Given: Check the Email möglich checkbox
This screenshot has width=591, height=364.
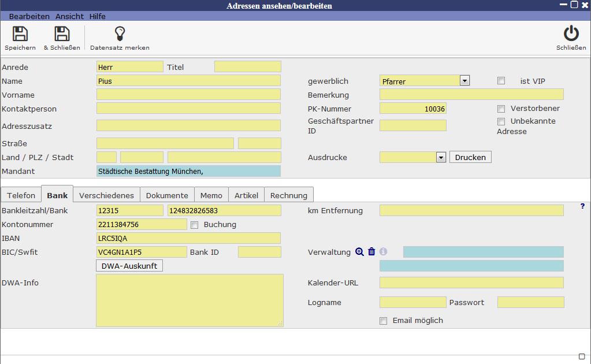Looking at the screenshot, I should point(383,321).
